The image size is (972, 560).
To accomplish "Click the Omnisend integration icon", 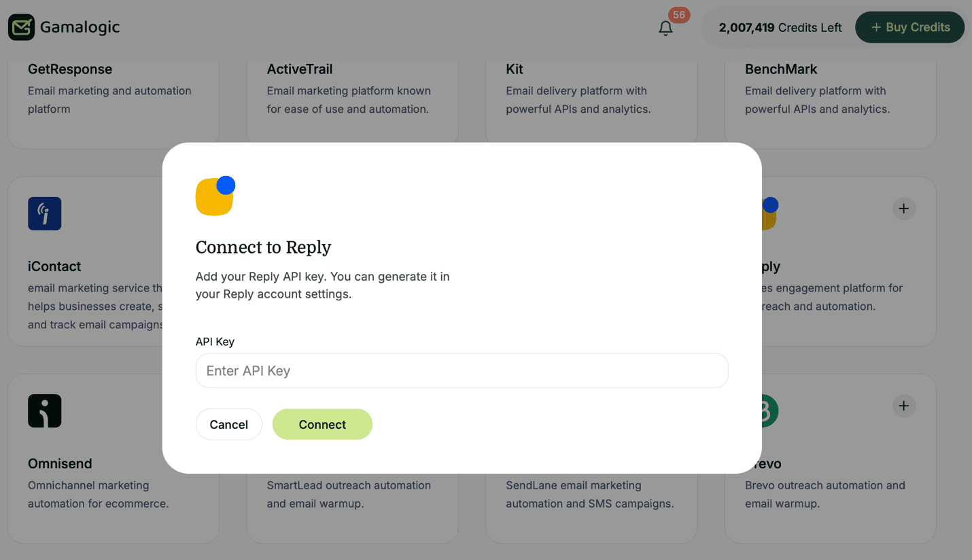I will pos(44,410).
